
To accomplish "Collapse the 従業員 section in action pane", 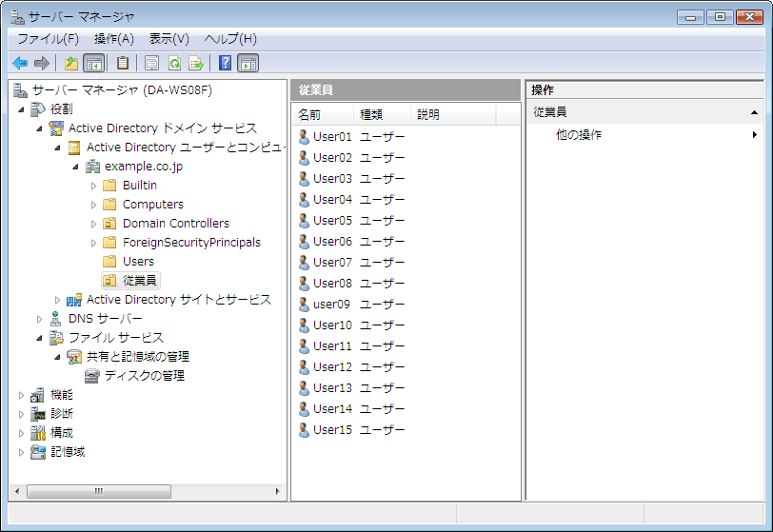I will pyautogui.click(x=754, y=112).
